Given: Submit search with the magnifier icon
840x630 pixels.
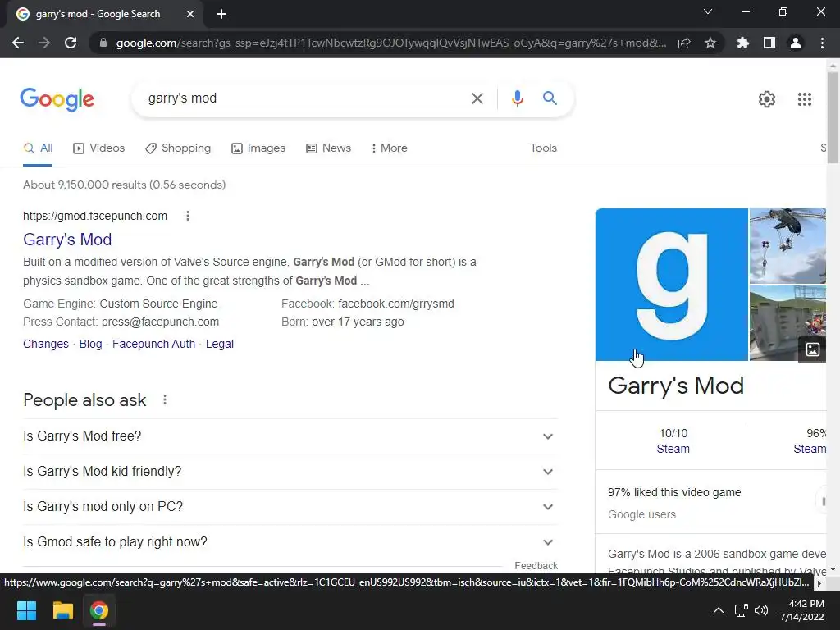Looking at the screenshot, I should 550,98.
